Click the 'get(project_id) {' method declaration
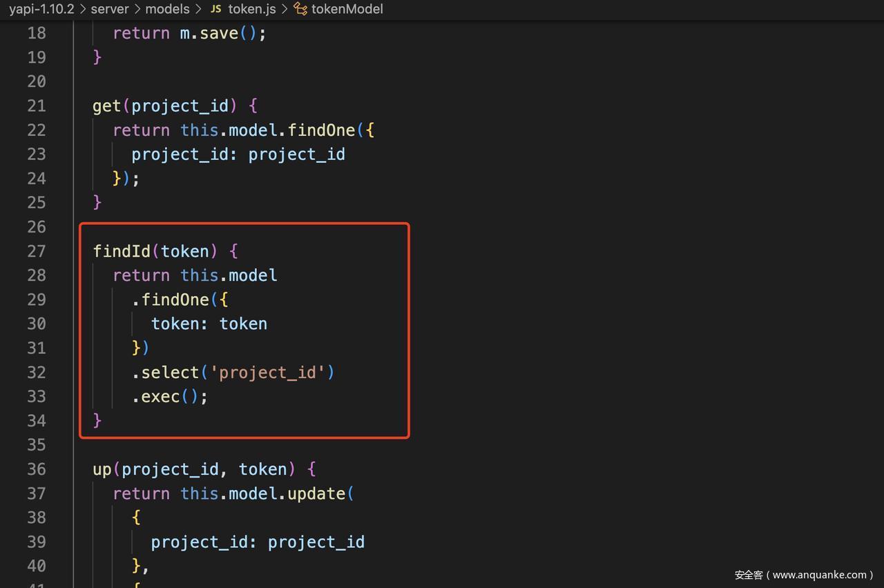This screenshot has height=588, width=884. pyautogui.click(x=175, y=106)
